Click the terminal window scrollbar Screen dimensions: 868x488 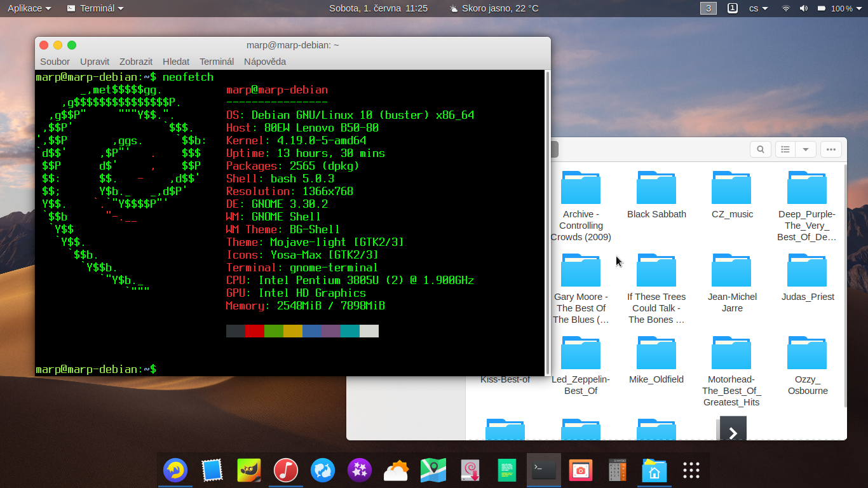click(x=548, y=222)
